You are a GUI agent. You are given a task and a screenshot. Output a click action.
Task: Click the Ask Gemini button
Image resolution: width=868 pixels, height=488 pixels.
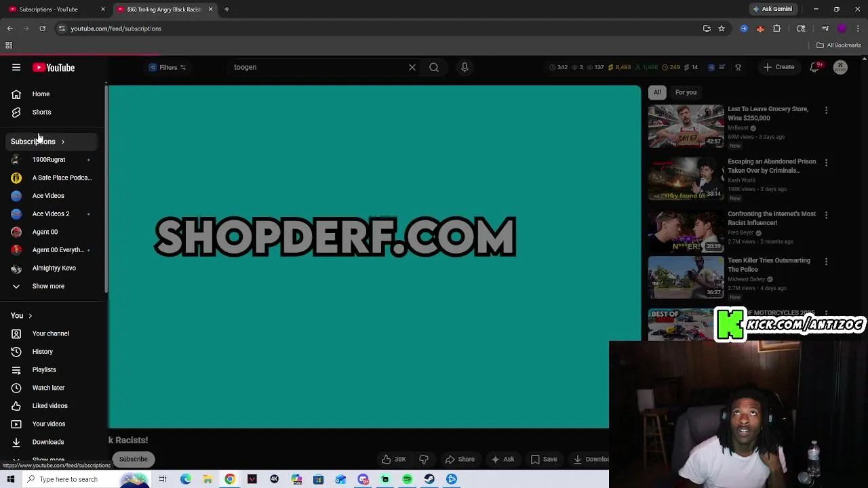tap(772, 9)
